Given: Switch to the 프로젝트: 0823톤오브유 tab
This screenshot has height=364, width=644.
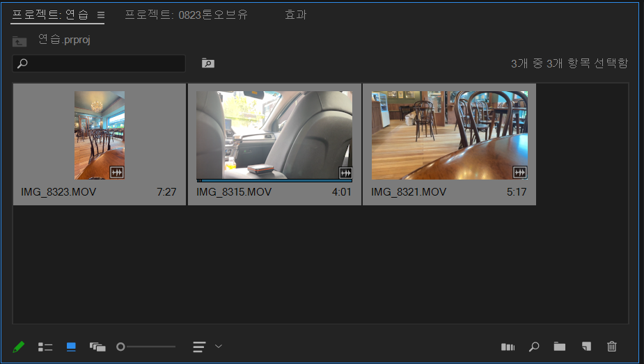Looking at the screenshot, I should pos(186,15).
